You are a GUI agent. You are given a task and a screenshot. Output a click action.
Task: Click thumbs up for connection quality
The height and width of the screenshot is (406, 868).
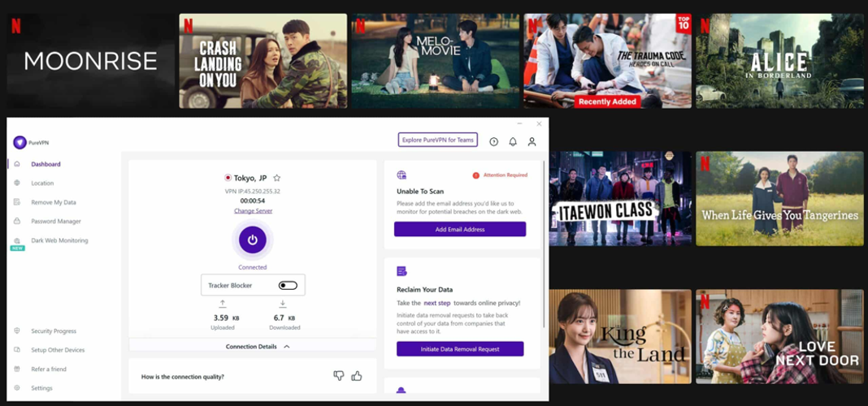click(x=357, y=376)
